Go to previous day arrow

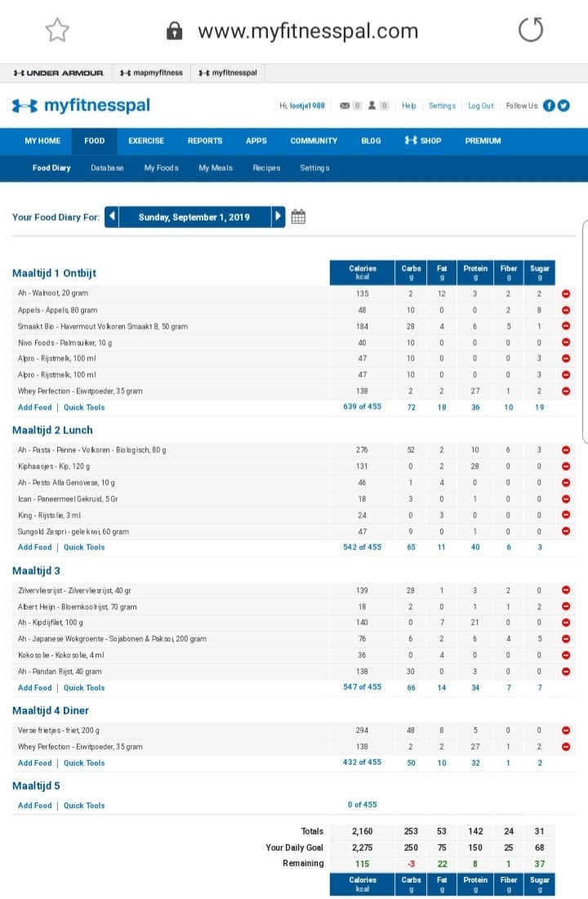point(112,217)
